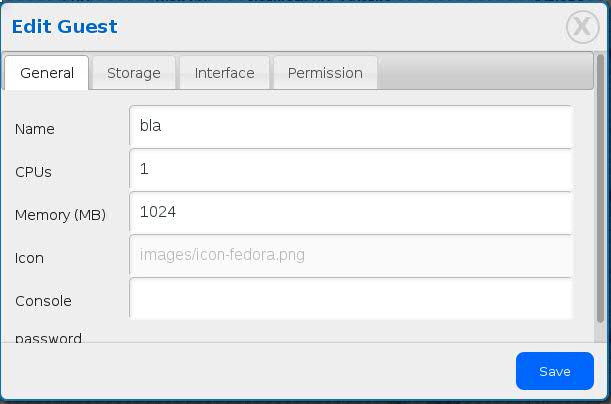Click empty tab strip right of Permission

point(480,73)
